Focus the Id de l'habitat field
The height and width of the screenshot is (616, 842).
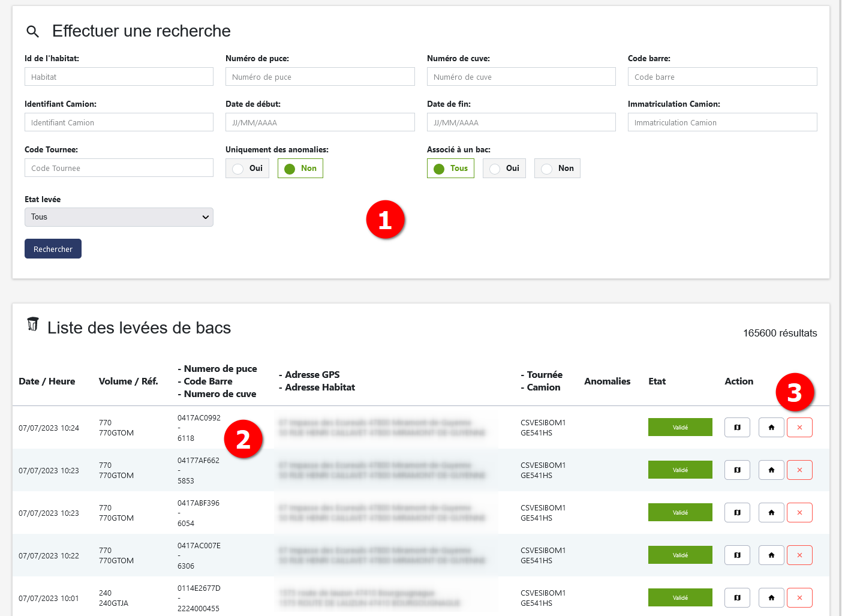(x=119, y=77)
